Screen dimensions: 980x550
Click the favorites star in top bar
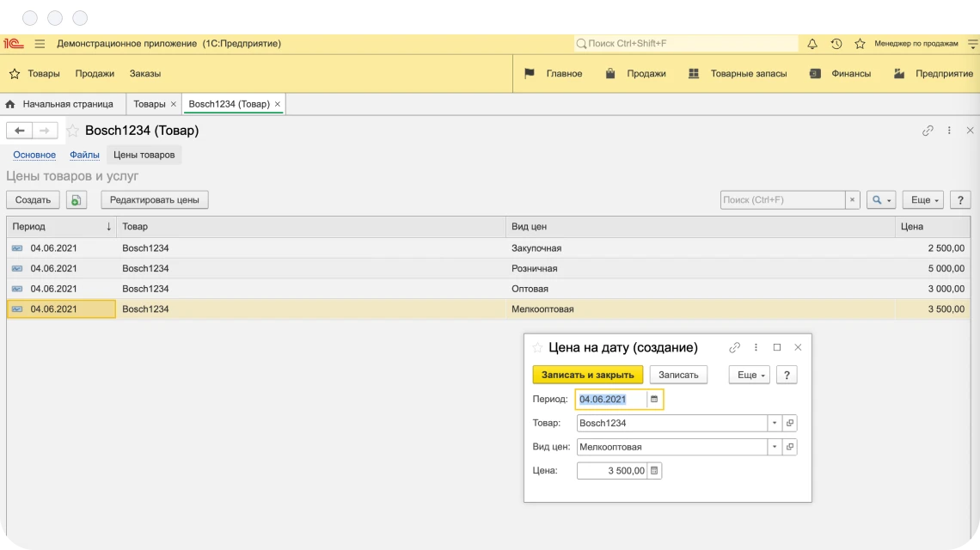pyautogui.click(x=859, y=44)
